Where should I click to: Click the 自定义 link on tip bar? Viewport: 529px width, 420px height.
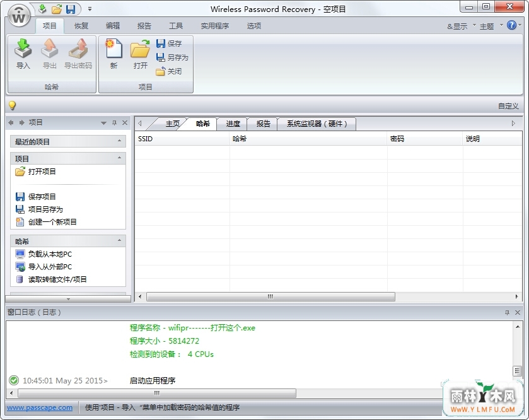point(508,106)
